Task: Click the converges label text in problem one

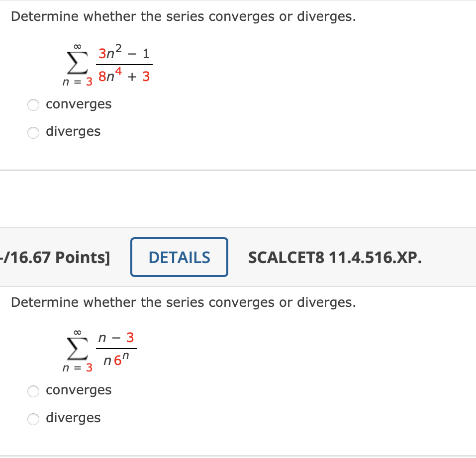Action: 78,104
